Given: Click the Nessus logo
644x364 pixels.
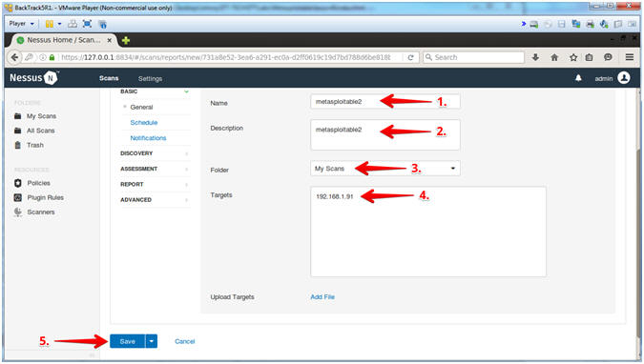Looking at the screenshot, I should [34, 77].
